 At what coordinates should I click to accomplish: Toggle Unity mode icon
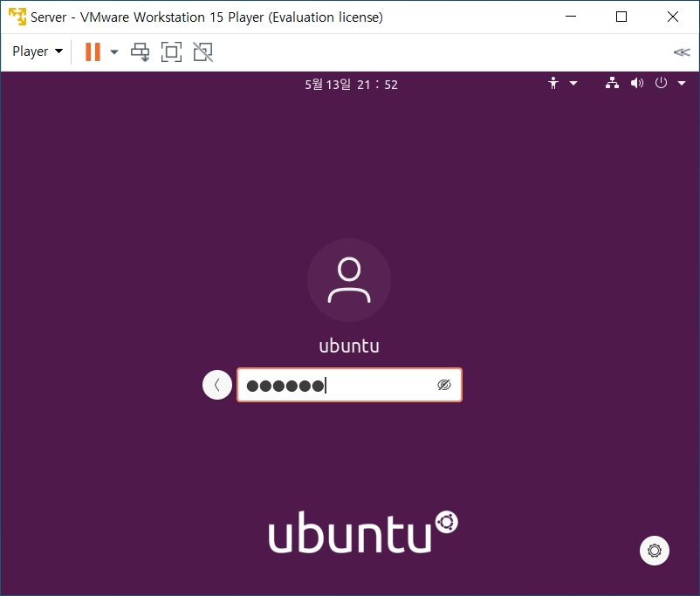click(202, 51)
